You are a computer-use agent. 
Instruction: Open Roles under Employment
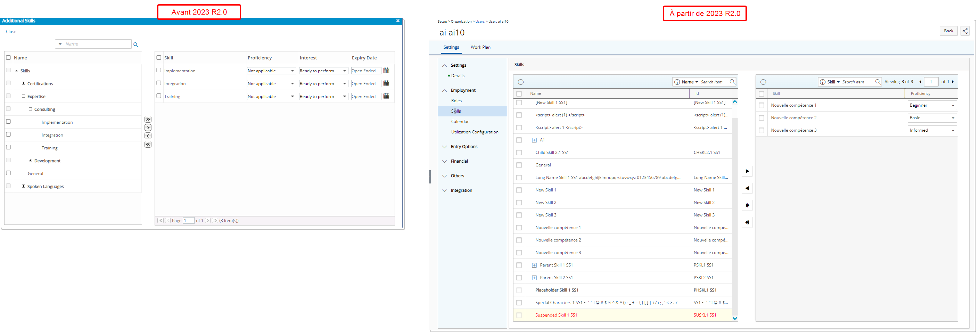tap(456, 101)
